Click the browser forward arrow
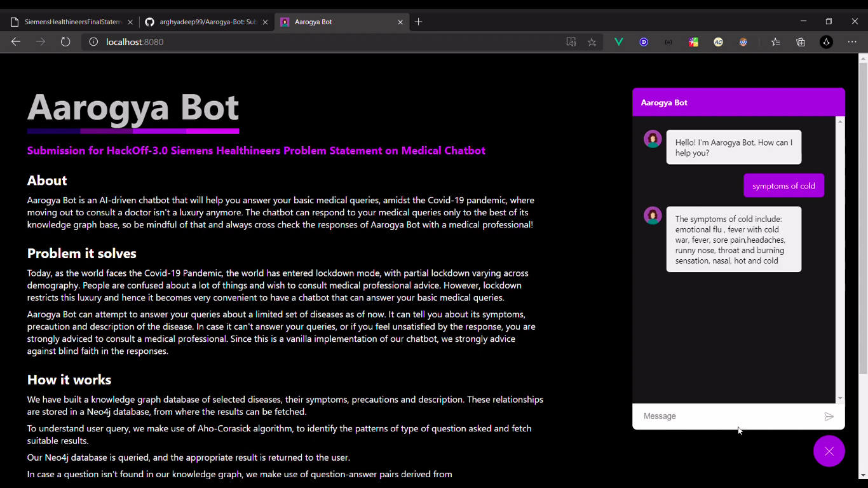The image size is (868, 488). coord(41,42)
